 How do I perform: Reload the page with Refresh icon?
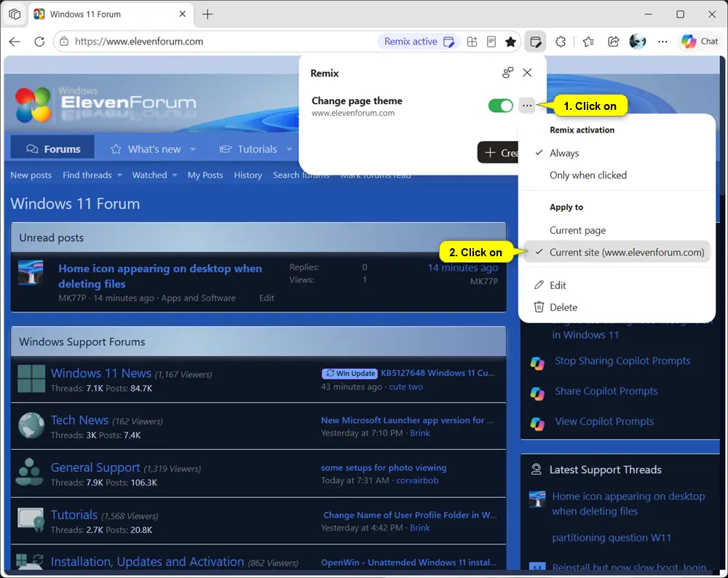coord(39,41)
